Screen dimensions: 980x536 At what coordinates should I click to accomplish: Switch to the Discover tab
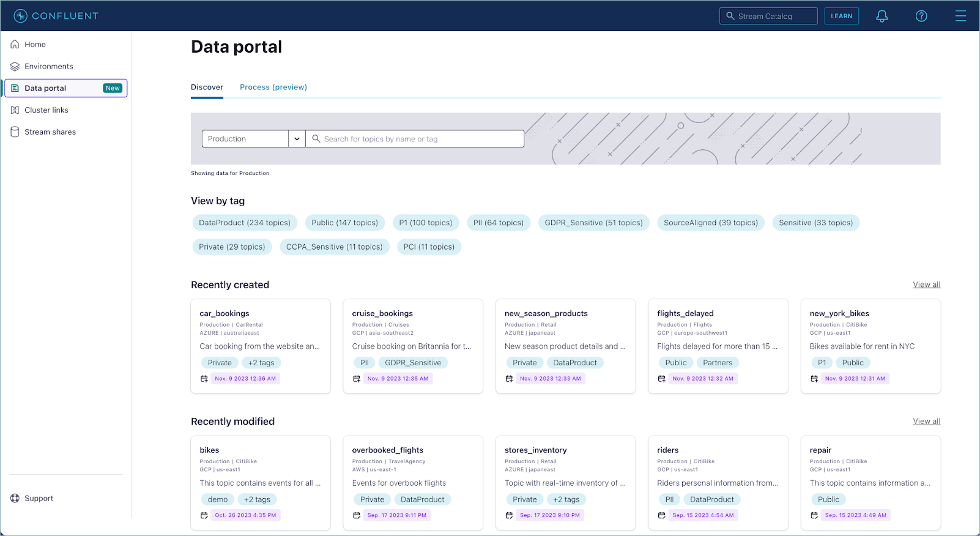coord(207,87)
